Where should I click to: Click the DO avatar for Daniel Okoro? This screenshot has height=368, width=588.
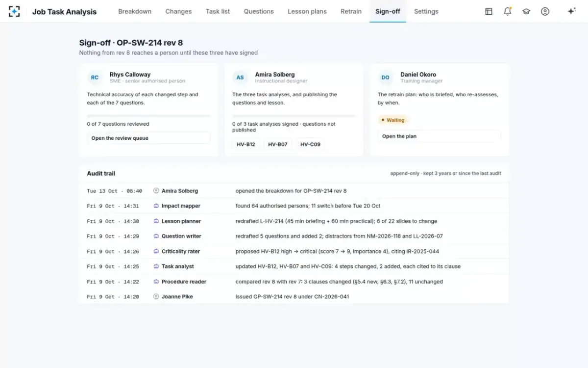[386, 78]
